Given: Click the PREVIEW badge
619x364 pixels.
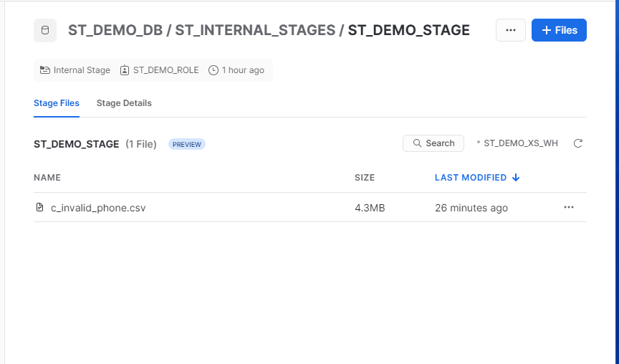Looking at the screenshot, I should coord(187,144).
